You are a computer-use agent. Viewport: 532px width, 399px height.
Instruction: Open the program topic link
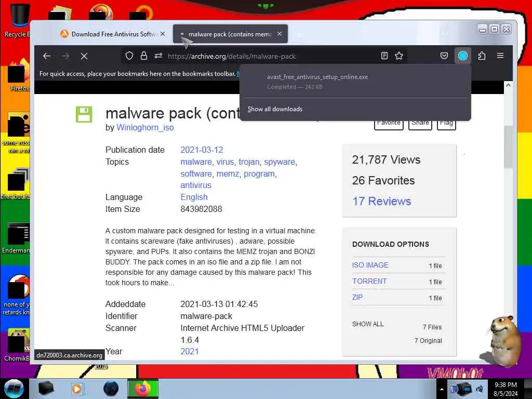coord(259,174)
